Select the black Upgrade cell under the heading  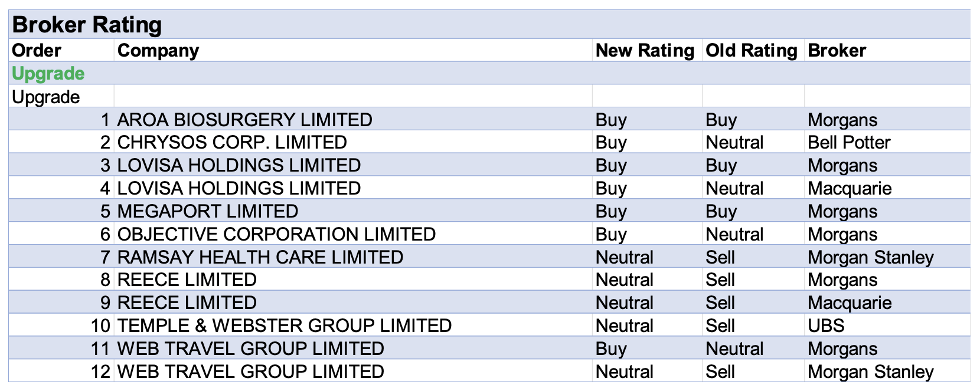(46, 97)
